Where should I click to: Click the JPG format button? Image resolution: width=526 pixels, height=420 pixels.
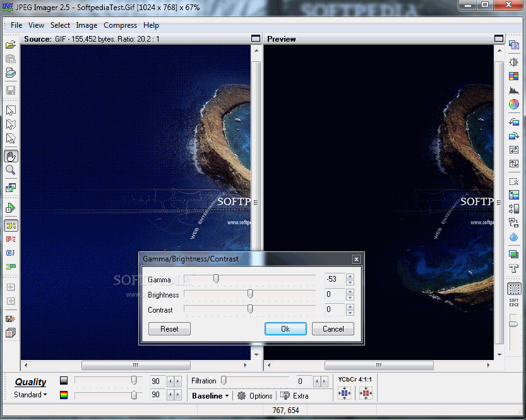click(11, 225)
